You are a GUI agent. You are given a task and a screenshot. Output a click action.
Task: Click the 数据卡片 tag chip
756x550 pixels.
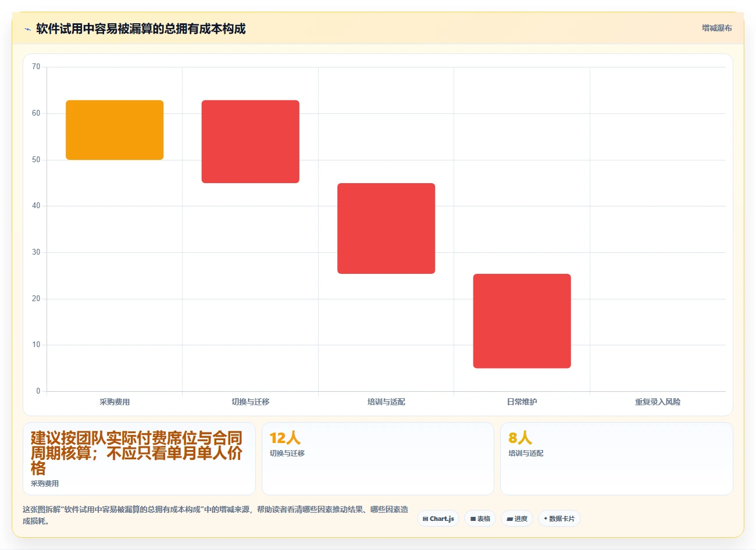[559, 519]
